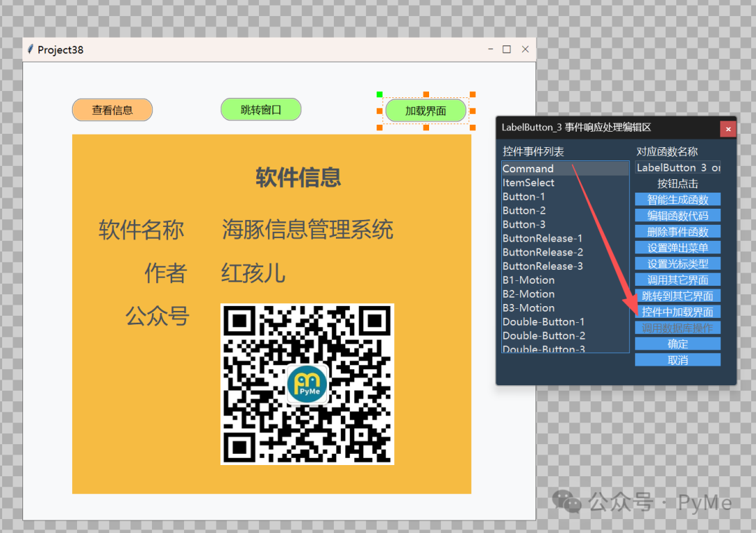The height and width of the screenshot is (533, 756).
Task: Select the 加载界面 button
Action: (x=426, y=111)
